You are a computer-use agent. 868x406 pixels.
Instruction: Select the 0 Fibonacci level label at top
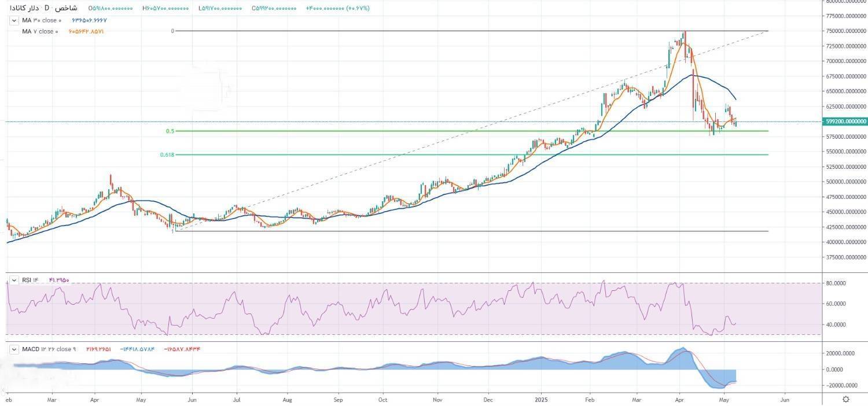click(x=172, y=31)
